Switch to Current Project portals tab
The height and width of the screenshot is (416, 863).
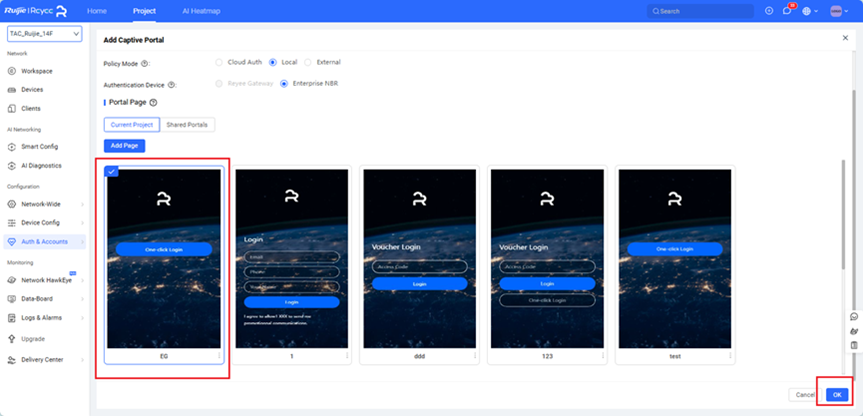(x=132, y=125)
